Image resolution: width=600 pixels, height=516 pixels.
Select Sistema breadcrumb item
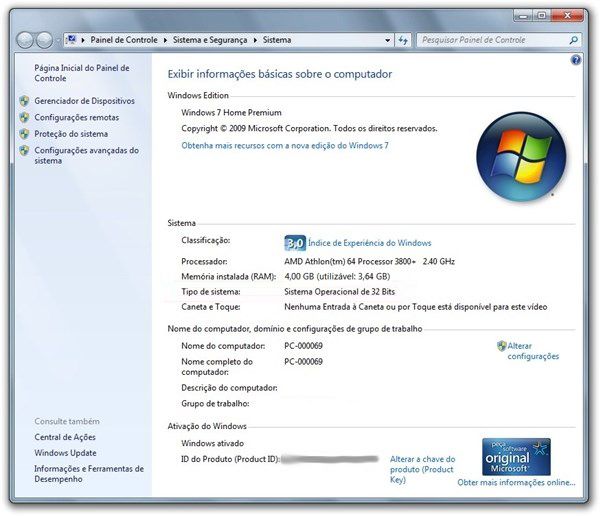coord(277,40)
